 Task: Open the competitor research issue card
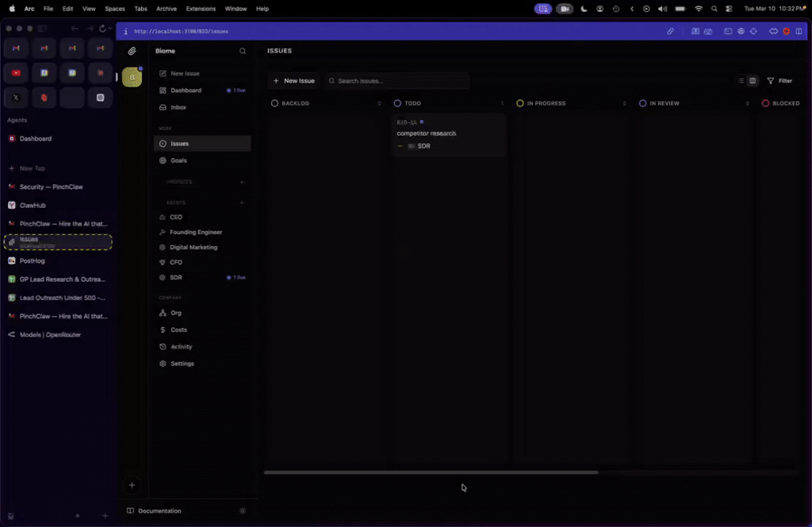coord(449,136)
